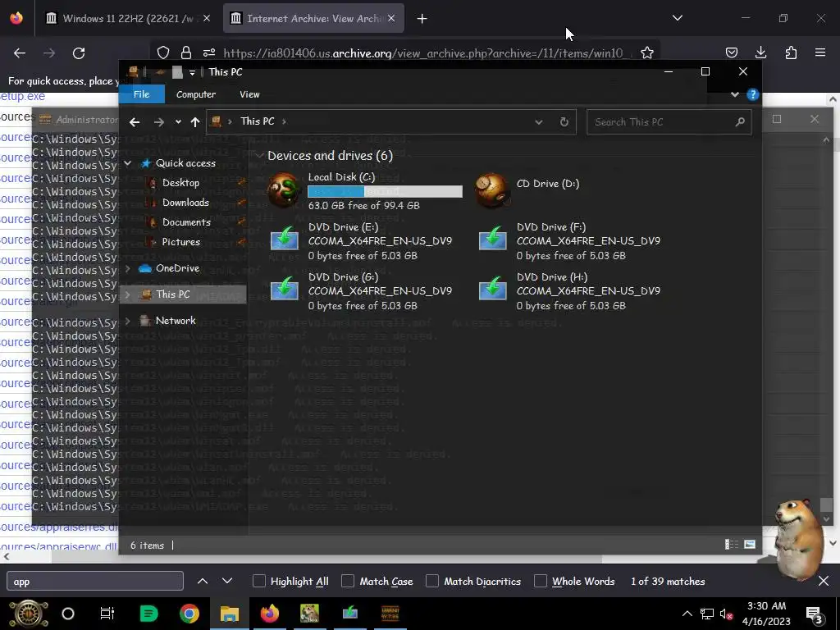Open Chrome from the taskbar

click(189, 614)
